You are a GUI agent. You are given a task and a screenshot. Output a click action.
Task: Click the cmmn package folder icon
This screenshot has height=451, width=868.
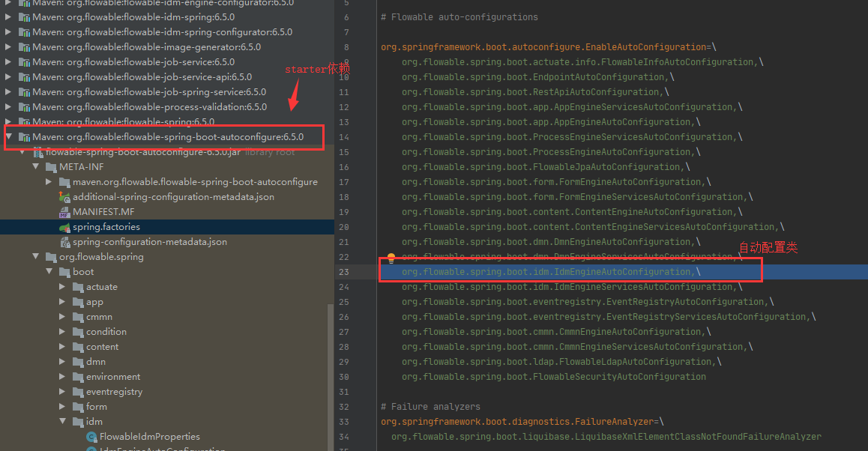78,317
